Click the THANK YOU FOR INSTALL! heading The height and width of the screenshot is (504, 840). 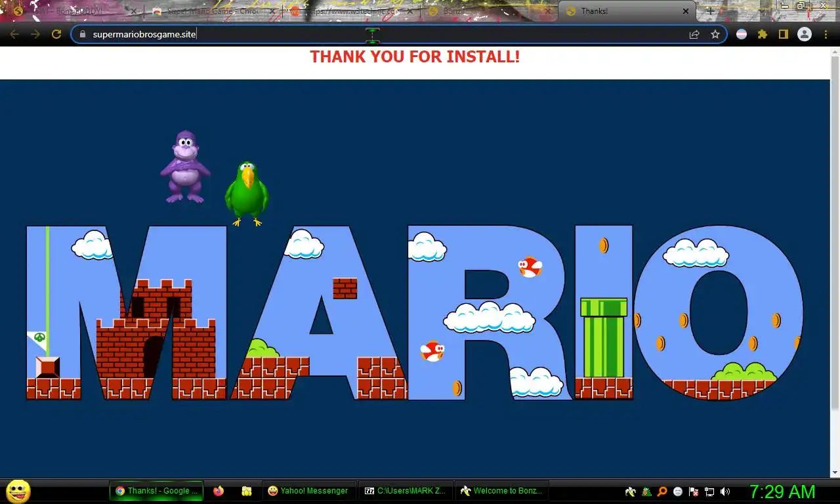pos(415,56)
